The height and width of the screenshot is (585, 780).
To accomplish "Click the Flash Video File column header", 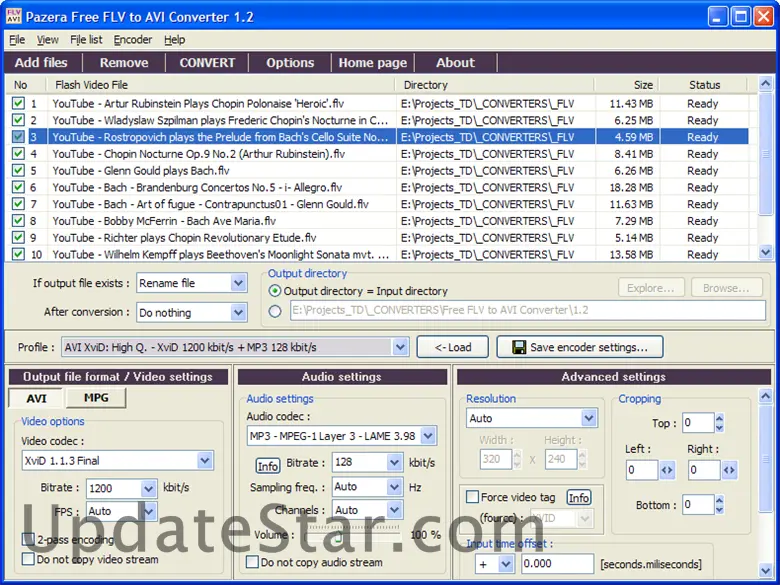I will point(221,85).
